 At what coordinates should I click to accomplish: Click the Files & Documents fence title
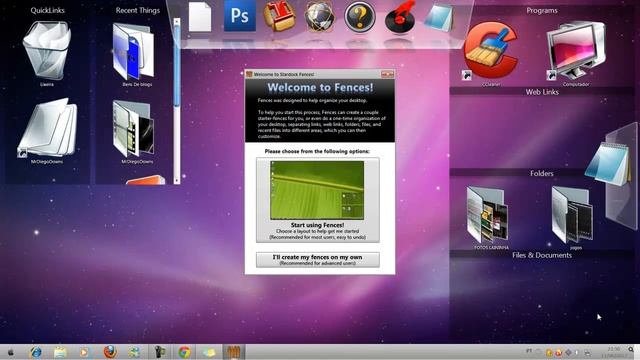tap(542, 255)
